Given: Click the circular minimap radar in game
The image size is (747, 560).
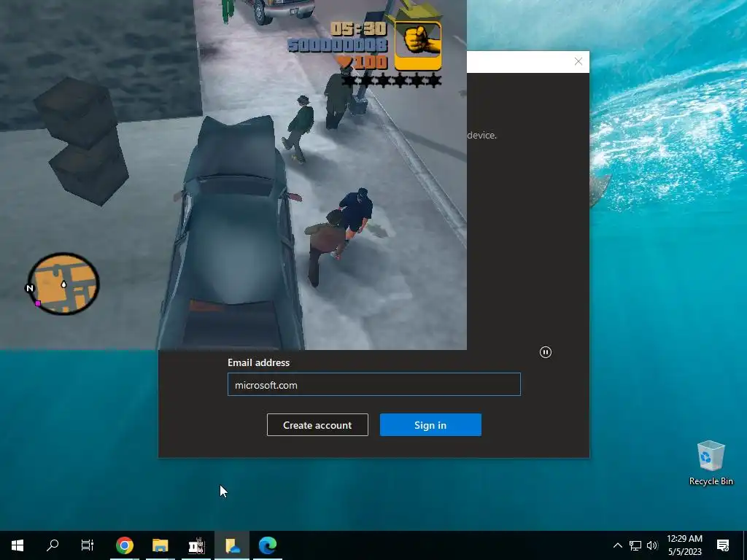Looking at the screenshot, I should [x=63, y=284].
